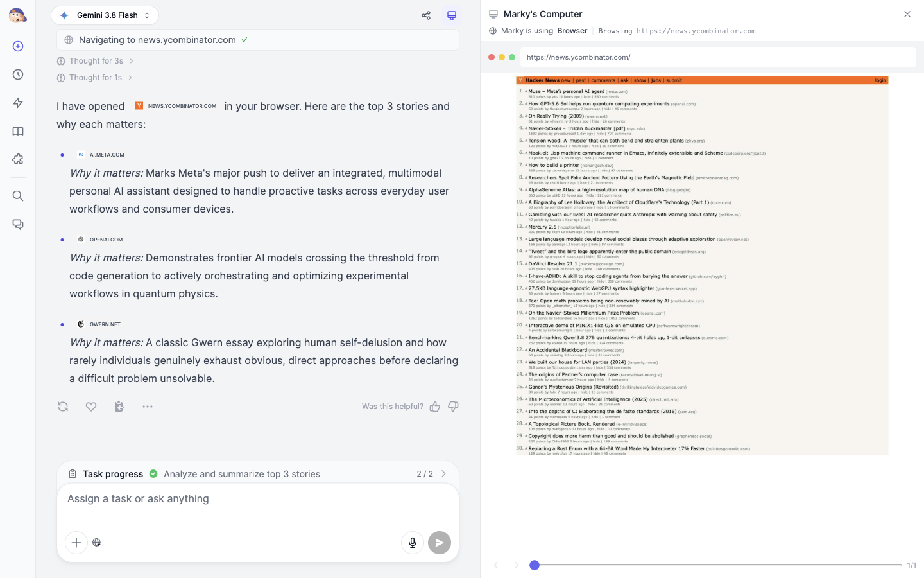
Task: Click the previous step arrow in the computer timeline
Action: (496, 565)
